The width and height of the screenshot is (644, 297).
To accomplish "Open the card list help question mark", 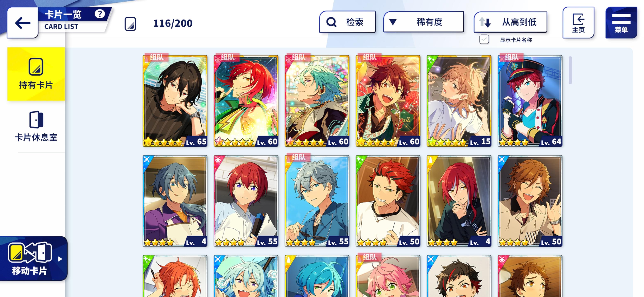I will [99, 14].
